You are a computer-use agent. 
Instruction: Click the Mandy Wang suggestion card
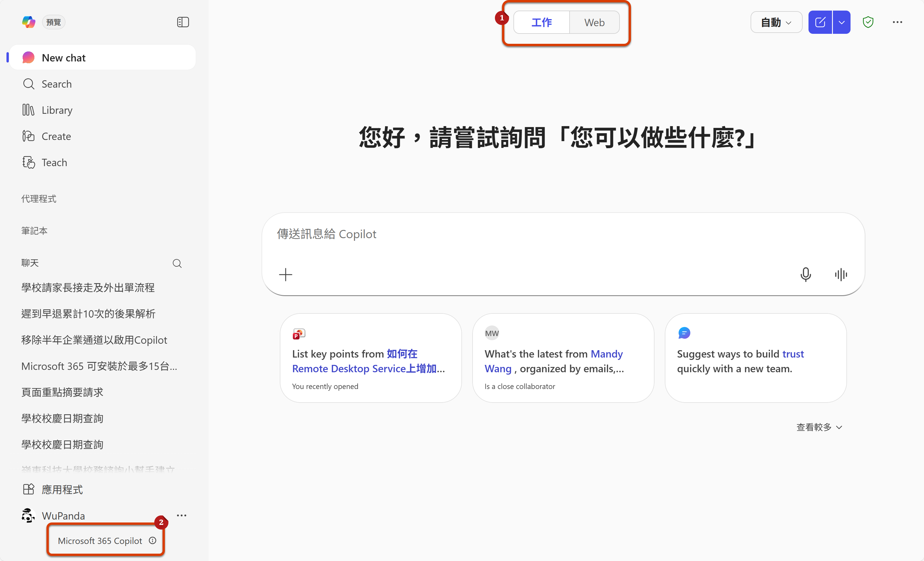click(x=563, y=358)
